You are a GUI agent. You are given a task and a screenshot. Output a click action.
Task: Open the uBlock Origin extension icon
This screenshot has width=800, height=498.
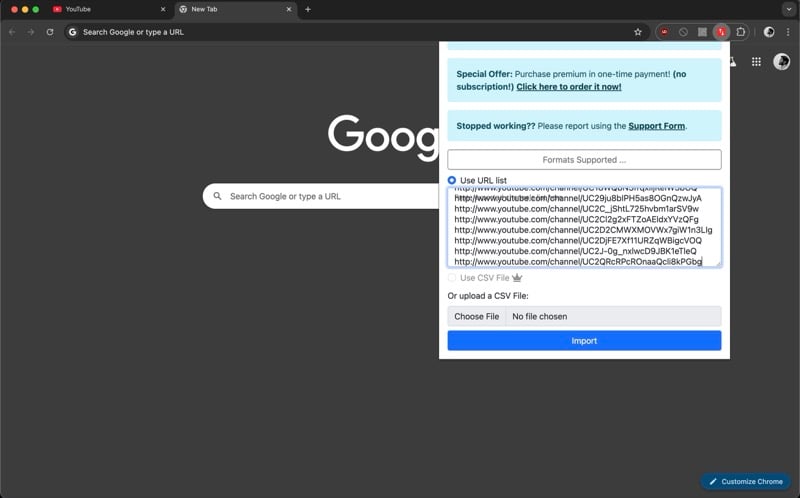tap(664, 32)
